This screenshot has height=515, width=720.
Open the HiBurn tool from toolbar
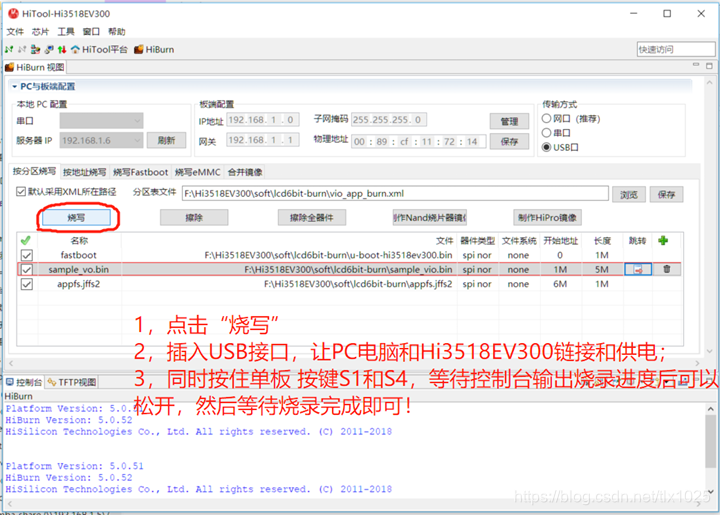point(154,49)
